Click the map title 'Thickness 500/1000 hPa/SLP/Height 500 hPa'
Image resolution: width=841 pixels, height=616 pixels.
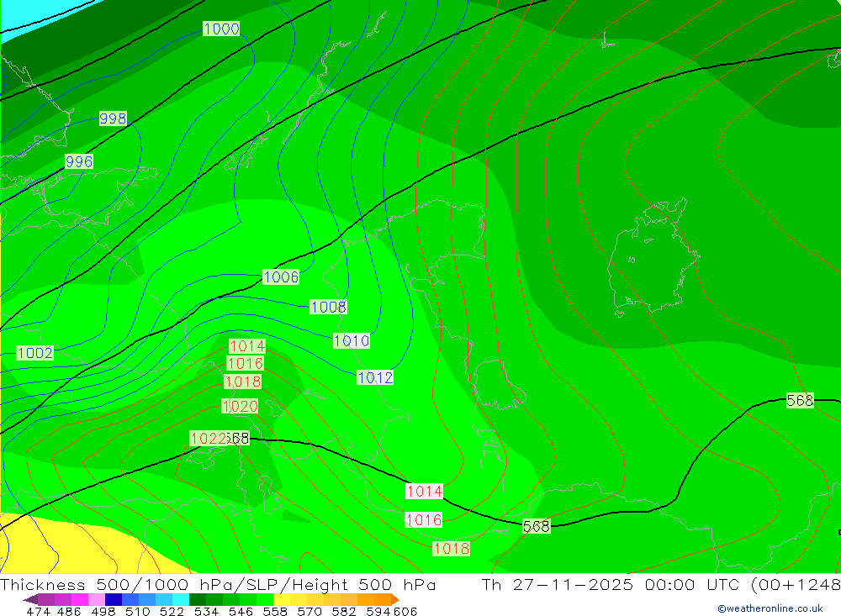click(218, 585)
